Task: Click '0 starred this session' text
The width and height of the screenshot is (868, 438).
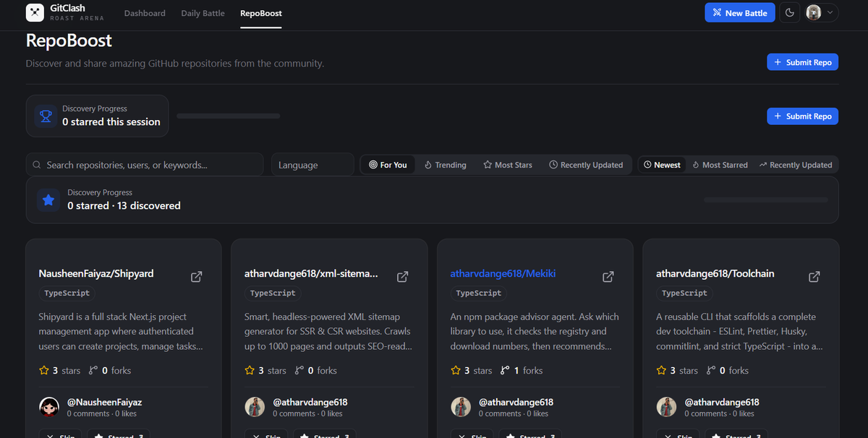Action: tap(111, 122)
